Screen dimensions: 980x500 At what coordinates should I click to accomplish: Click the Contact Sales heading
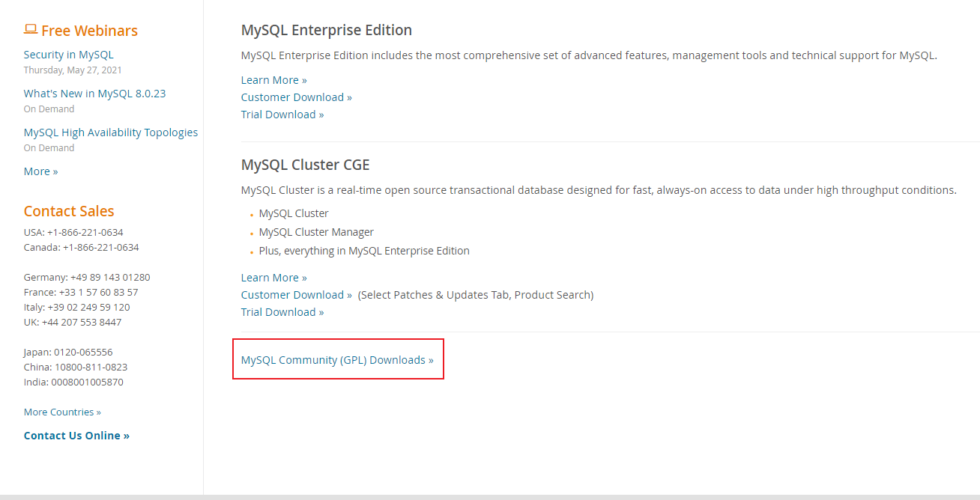coord(68,211)
